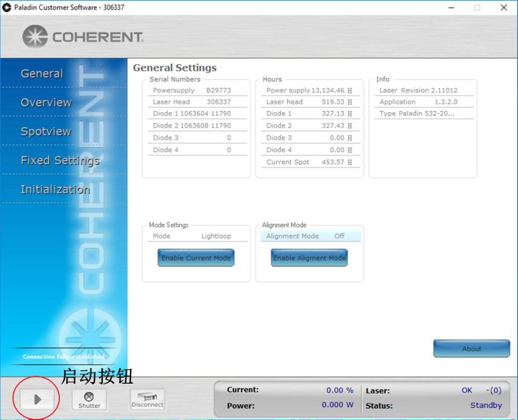
Task: Click the Paladin app icon in title bar
Action: tap(7, 7)
